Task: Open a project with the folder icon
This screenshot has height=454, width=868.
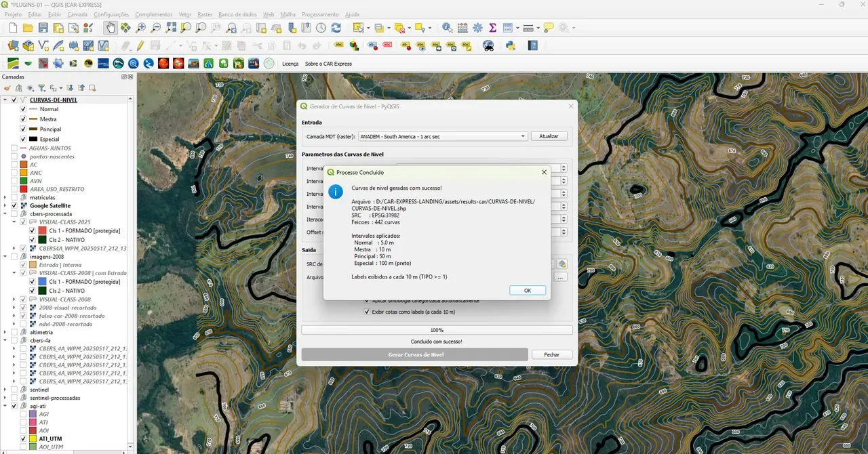Action: (28, 28)
